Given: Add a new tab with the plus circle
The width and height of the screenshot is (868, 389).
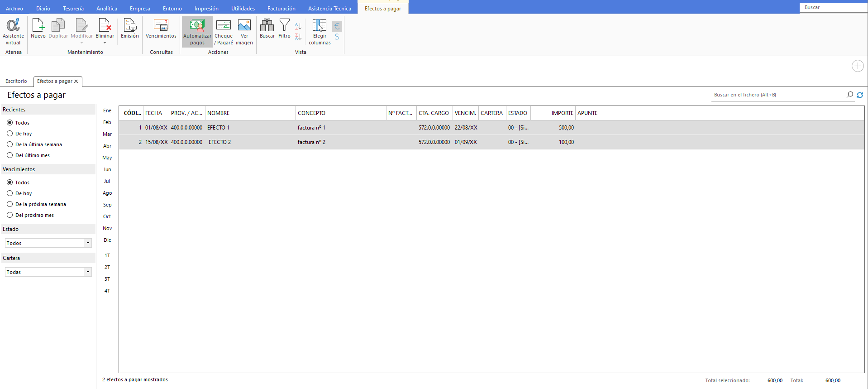Looking at the screenshot, I should [x=858, y=66].
